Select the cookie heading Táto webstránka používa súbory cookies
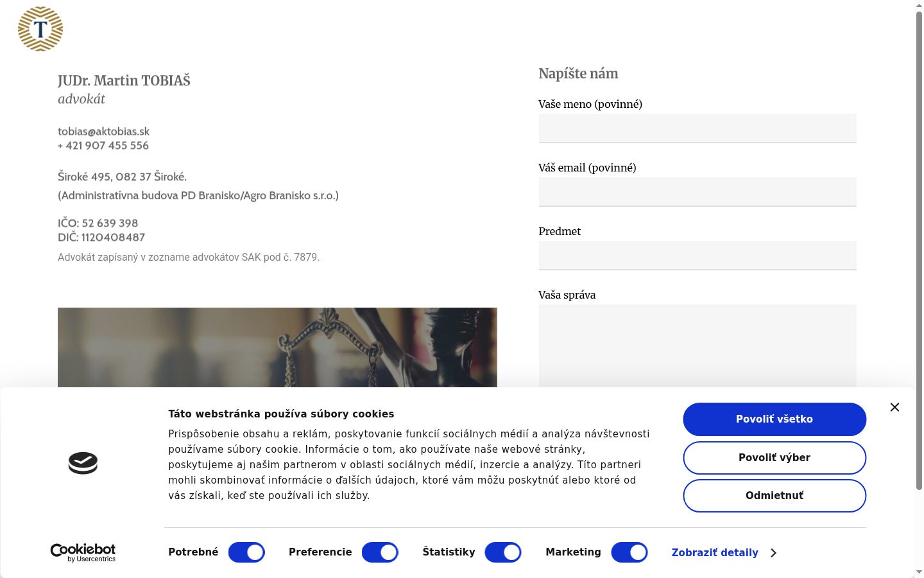This screenshot has height=578, width=924. click(281, 414)
